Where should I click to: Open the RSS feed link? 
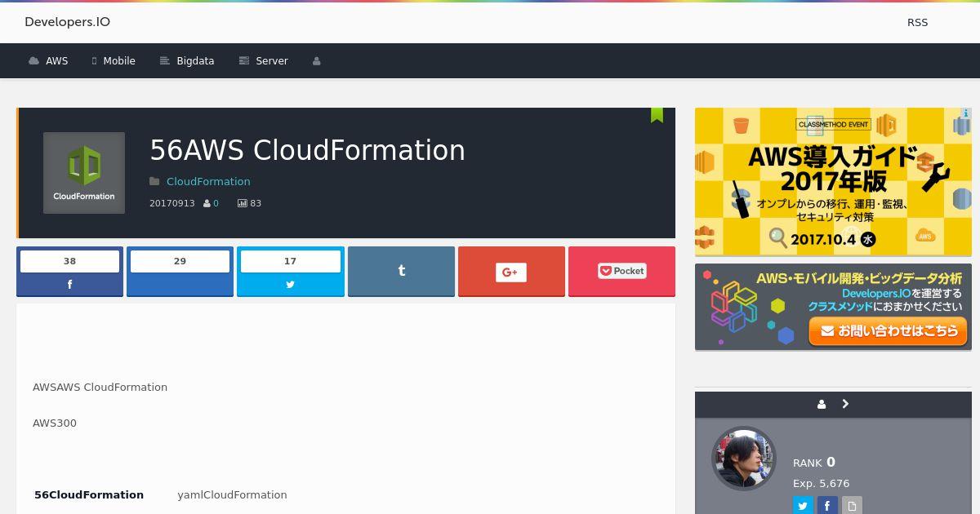click(917, 23)
